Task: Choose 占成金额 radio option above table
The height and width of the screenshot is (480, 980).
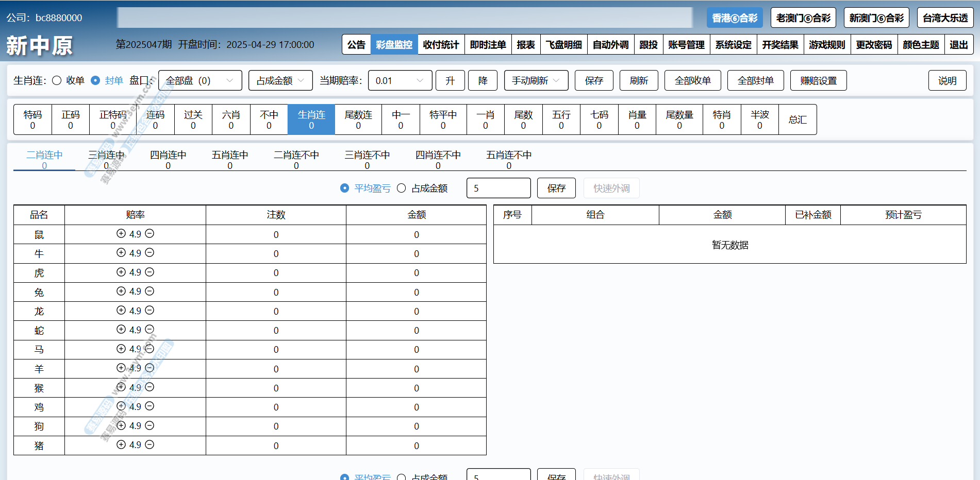Action: 402,188
